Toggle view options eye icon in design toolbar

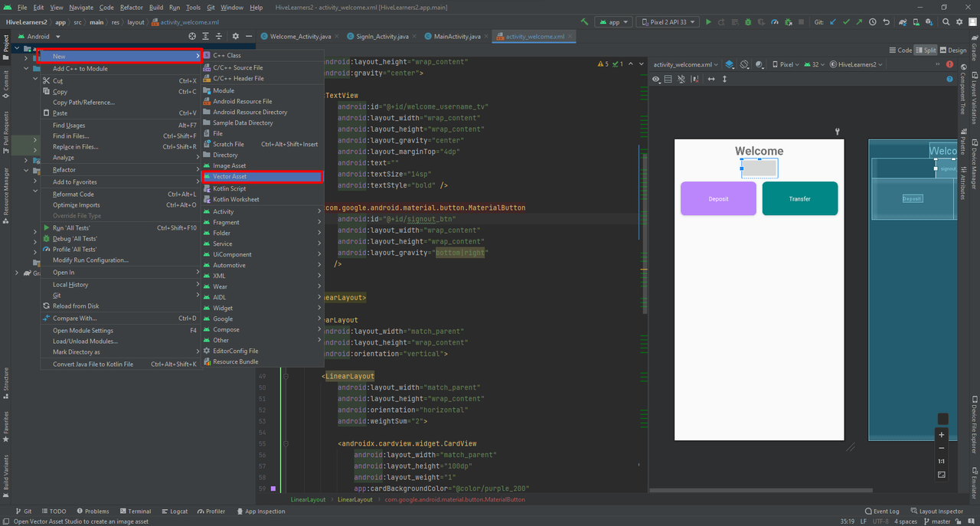[656, 79]
